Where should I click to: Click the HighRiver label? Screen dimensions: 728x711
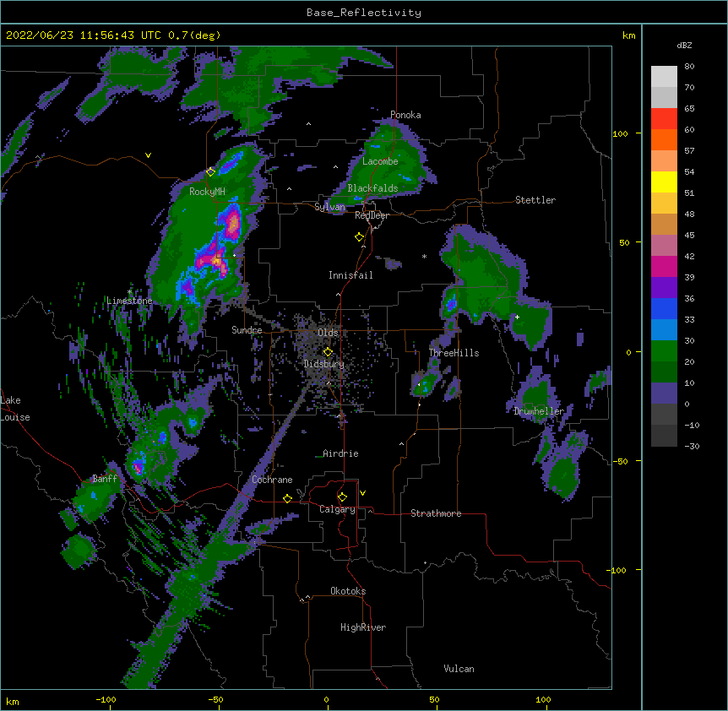(x=363, y=627)
